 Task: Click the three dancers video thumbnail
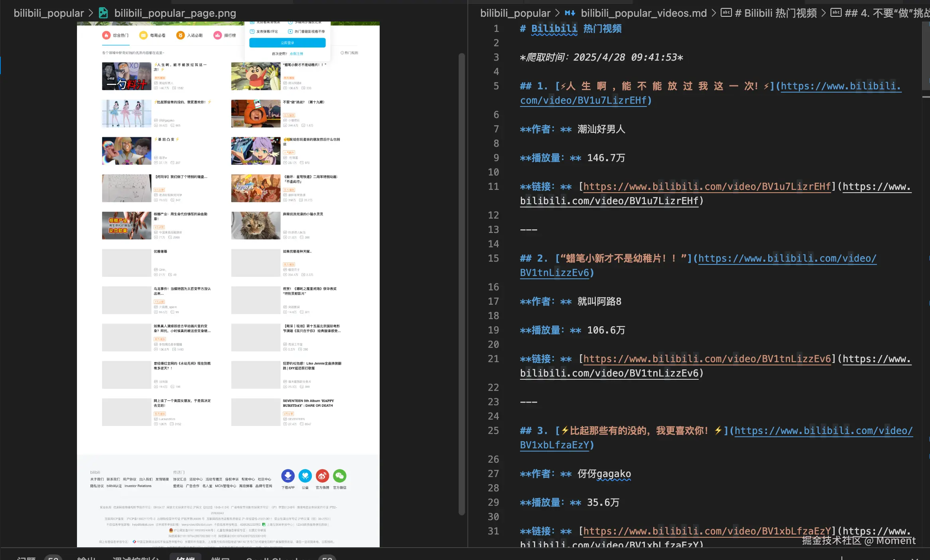tap(126, 114)
